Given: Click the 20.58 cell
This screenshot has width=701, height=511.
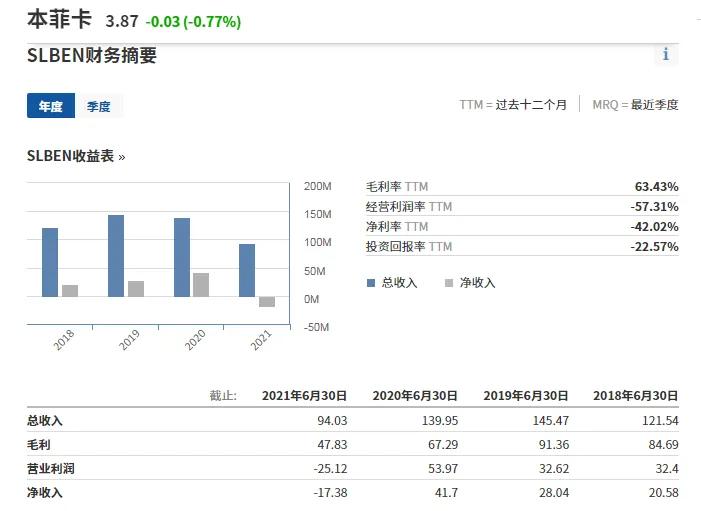Looking at the screenshot, I should pyautogui.click(x=663, y=493).
